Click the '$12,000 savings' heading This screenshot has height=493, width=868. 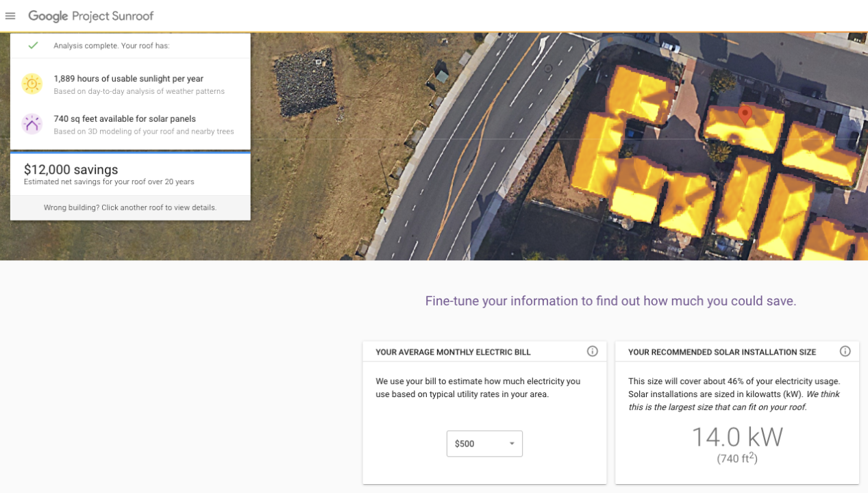pyautogui.click(x=71, y=170)
